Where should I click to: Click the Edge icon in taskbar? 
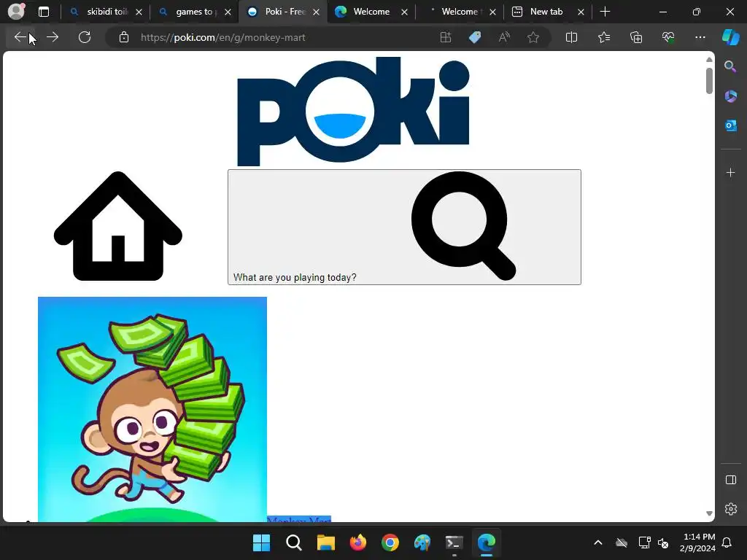[487, 542]
